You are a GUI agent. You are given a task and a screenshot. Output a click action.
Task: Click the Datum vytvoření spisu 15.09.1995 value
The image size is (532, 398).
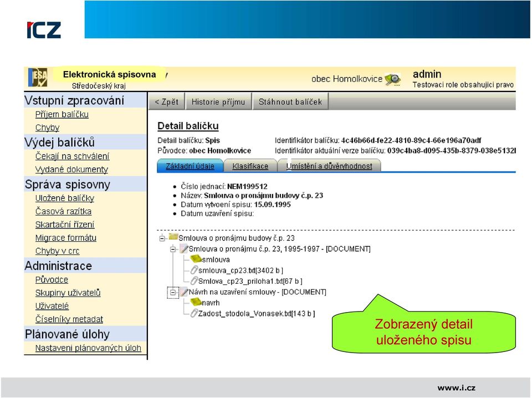(273, 205)
